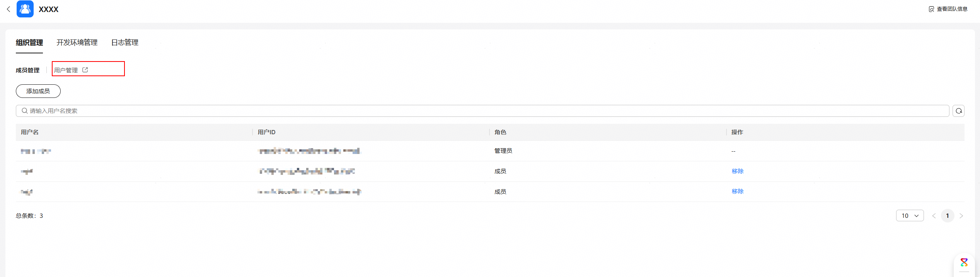The height and width of the screenshot is (277, 980).
Task: Switch to the 组织管理 tab
Action: tap(29, 43)
